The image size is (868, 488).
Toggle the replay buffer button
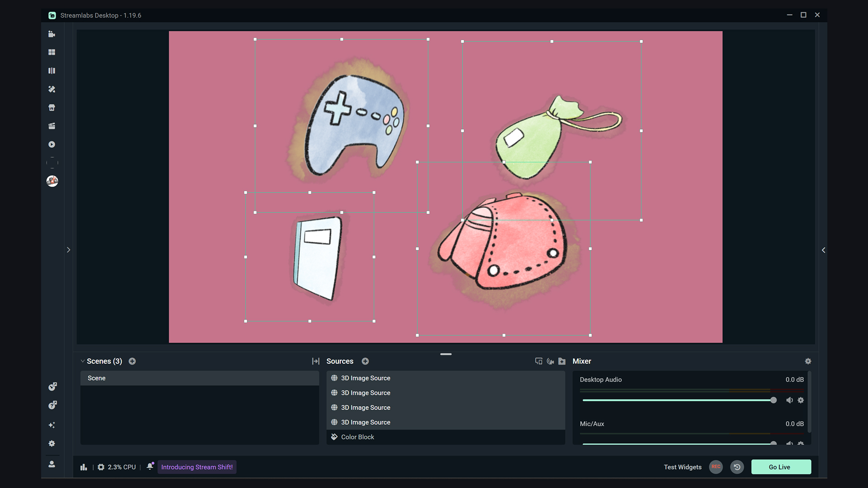click(737, 467)
